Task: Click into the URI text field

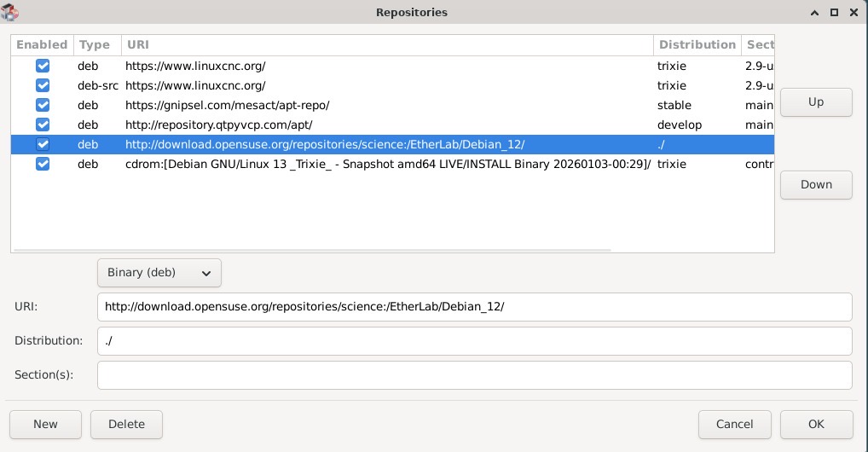Action: point(474,307)
